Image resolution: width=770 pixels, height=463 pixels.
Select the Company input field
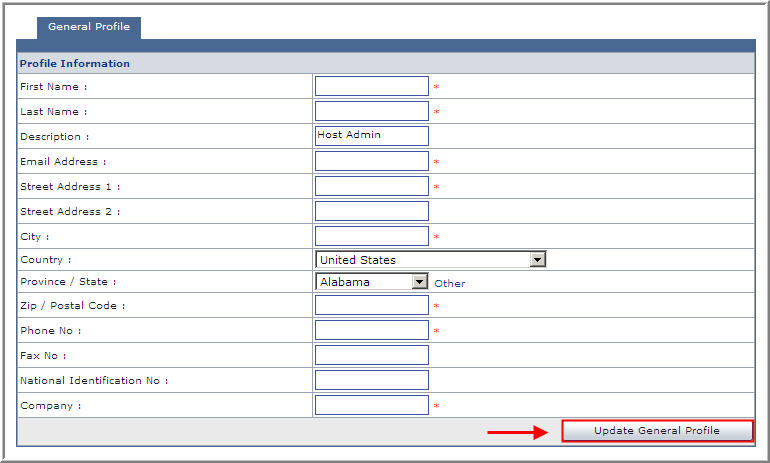pyautogui.click(x=371, y=405)
